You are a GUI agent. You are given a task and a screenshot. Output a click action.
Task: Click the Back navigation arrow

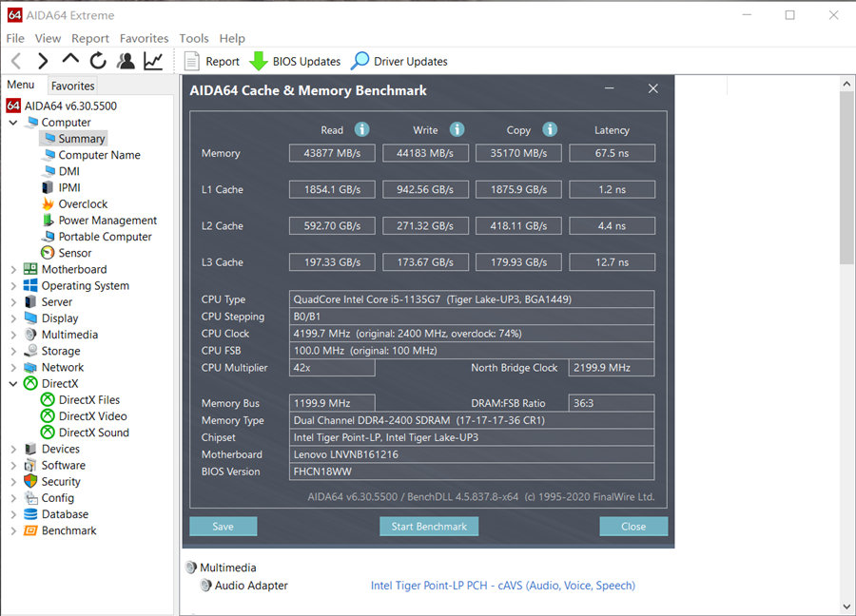click(16, 61)
